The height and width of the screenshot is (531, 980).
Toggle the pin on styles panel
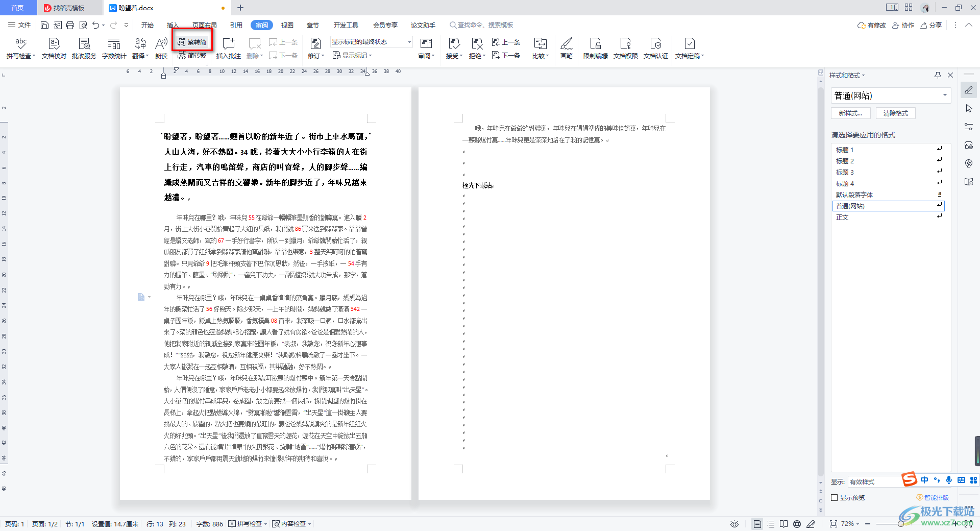coord(938,75)
